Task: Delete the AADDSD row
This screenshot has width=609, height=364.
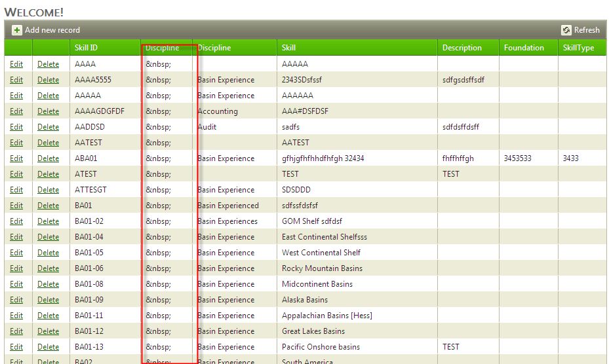Action: 48,127
